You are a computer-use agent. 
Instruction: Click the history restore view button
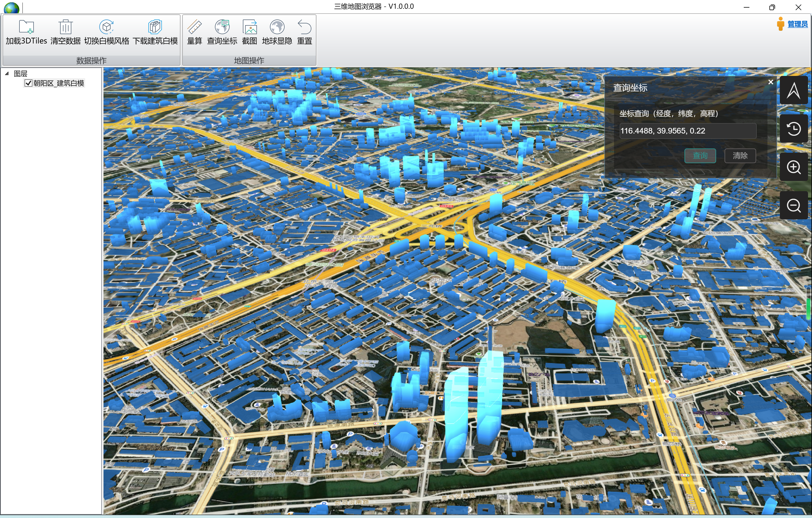tap(793, 129)
